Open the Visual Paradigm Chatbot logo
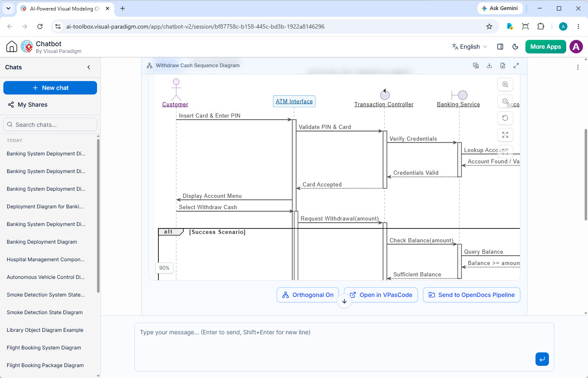The width and height of the screenshot is (588, 378). click(27, 47)
